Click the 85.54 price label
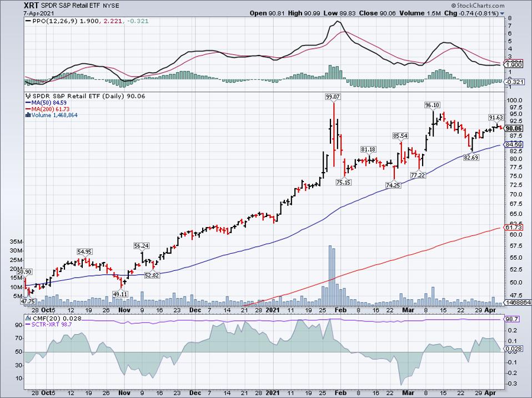This screenshot has height=398, width=532. 400,136
